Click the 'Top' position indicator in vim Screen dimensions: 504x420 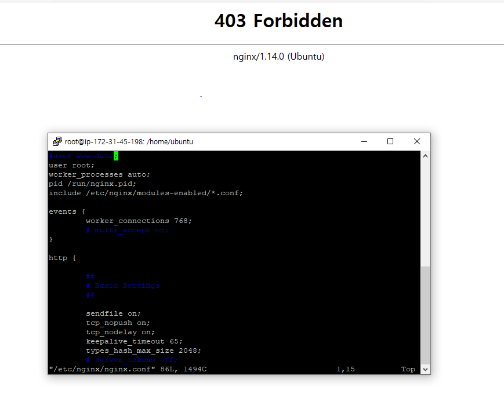[x=408, y=369]
